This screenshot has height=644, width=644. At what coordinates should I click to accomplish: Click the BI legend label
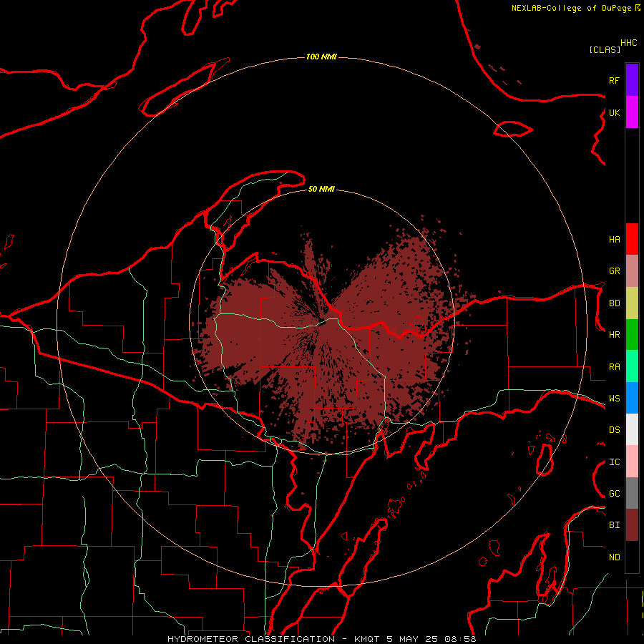[614, 525]
